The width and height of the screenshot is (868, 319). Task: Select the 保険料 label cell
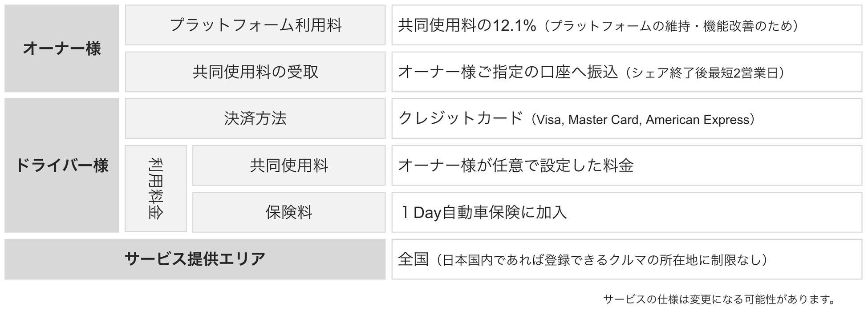pyautogui.click(x=289, y=212)
